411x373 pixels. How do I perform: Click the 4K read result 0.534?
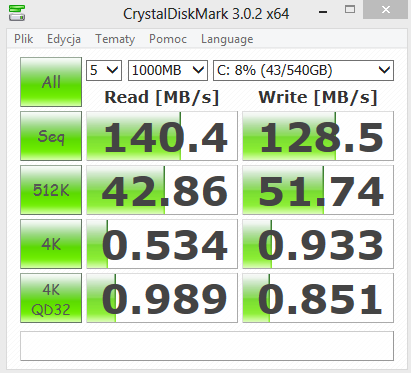pyautogui.click(x=162, y=244)
